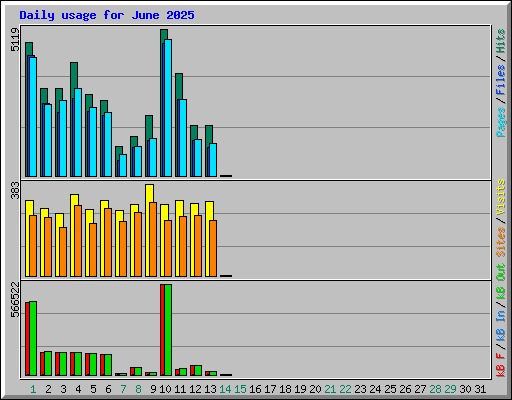Click the 'Visits' legend label
This screenshot has width=512, height=400.
pos(501,197)
